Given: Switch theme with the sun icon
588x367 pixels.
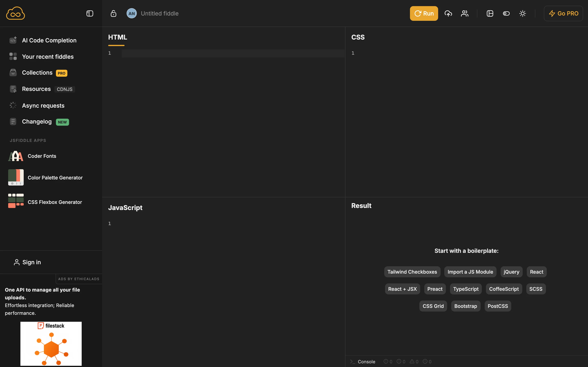Looking at the screenshot, I should [x=523, y=13].
